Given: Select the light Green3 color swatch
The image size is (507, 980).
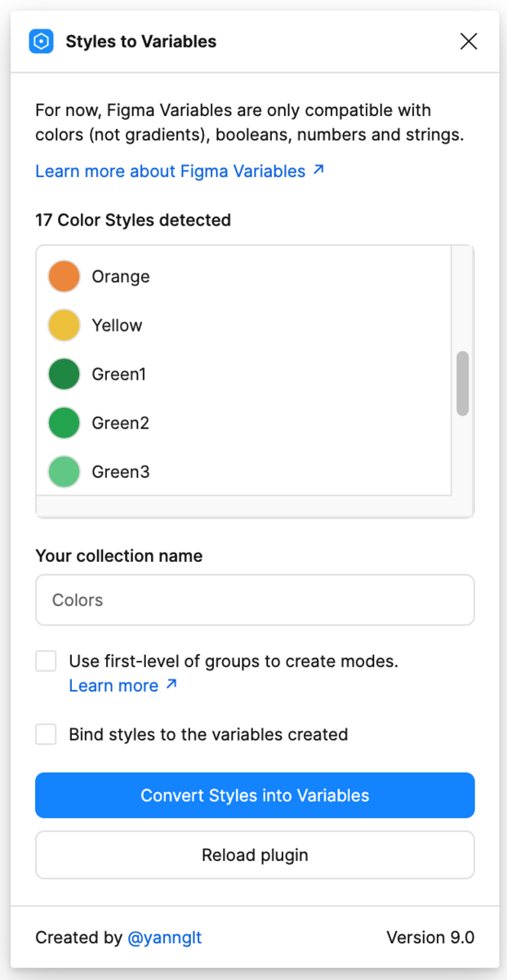Looking at the screenshot, I should coord(64,472).
